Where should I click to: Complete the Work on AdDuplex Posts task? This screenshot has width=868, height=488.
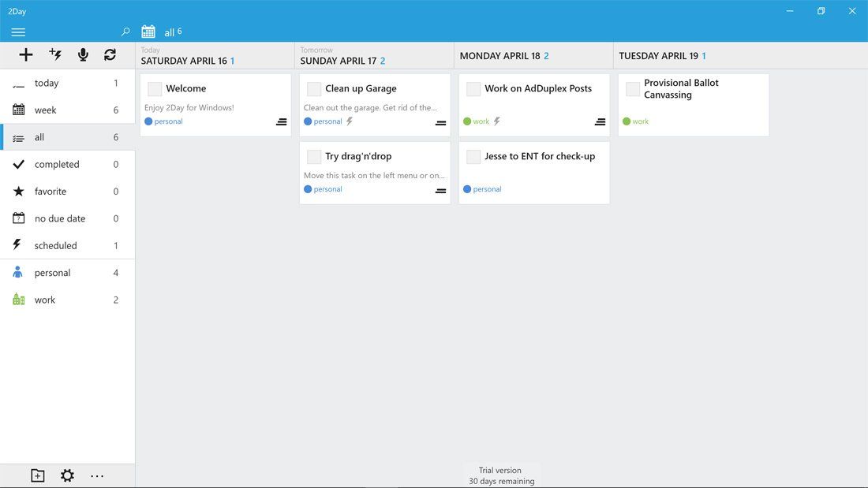[x=473, y=88]
